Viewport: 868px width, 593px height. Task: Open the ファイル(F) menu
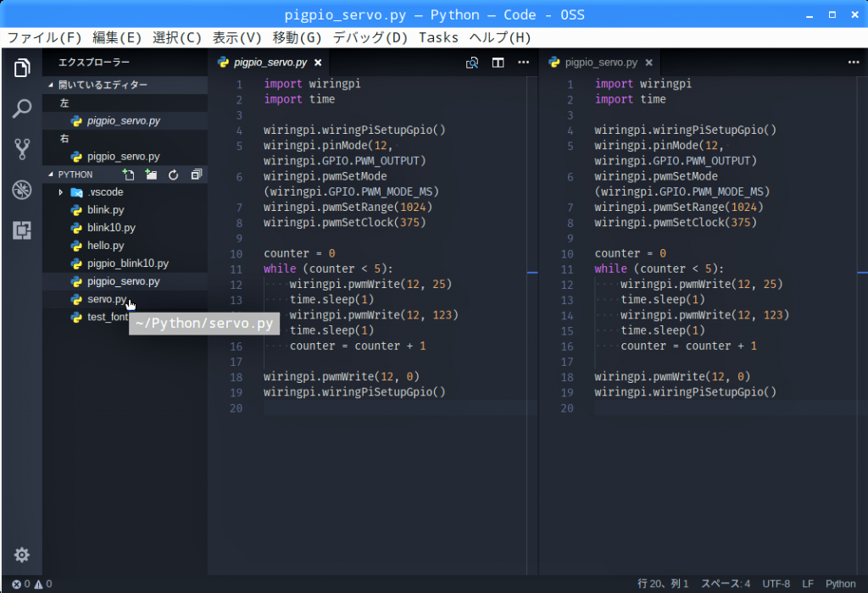click(44, 37)
